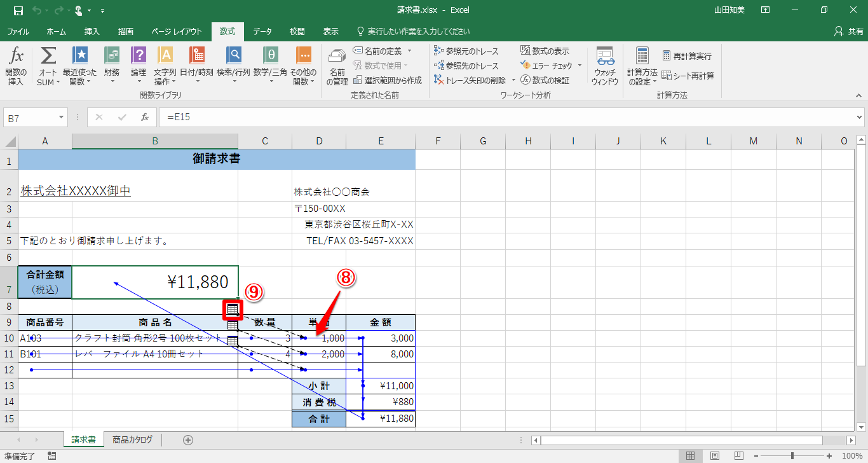Open More Functions (その他の関数)

304,66
